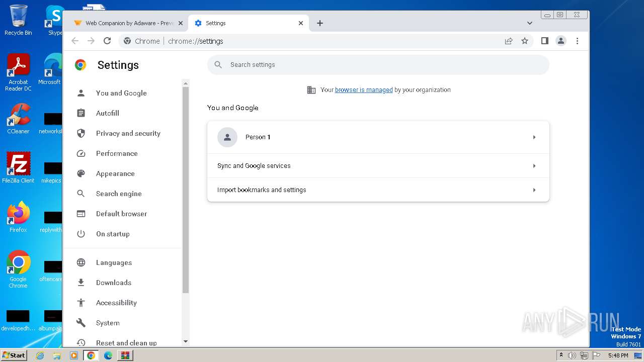Open the Autofill settings section

[108, 113]
